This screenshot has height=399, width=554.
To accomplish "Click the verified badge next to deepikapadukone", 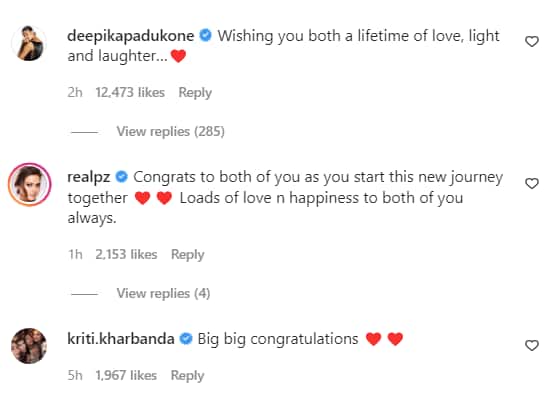I will coord(206,36).
